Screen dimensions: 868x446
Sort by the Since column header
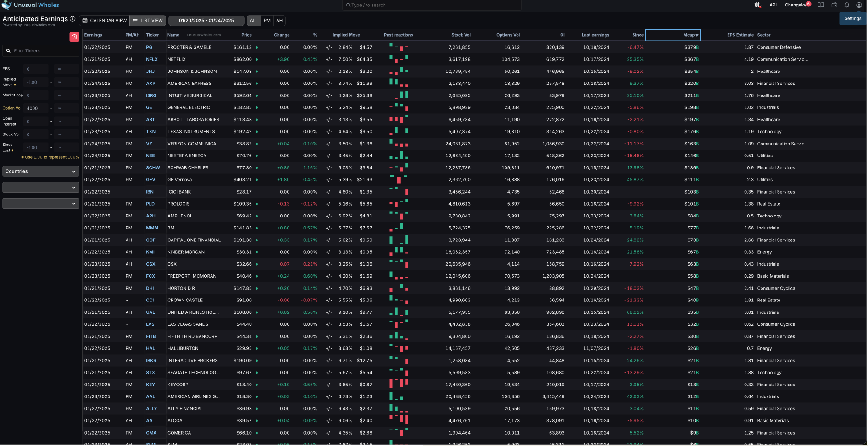click(x=638, y=35)
